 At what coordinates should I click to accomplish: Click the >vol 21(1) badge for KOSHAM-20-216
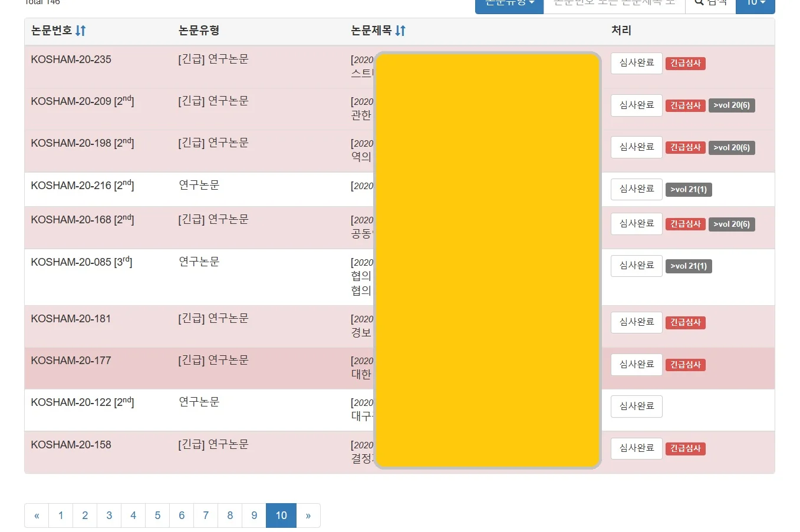pos(689,189)
